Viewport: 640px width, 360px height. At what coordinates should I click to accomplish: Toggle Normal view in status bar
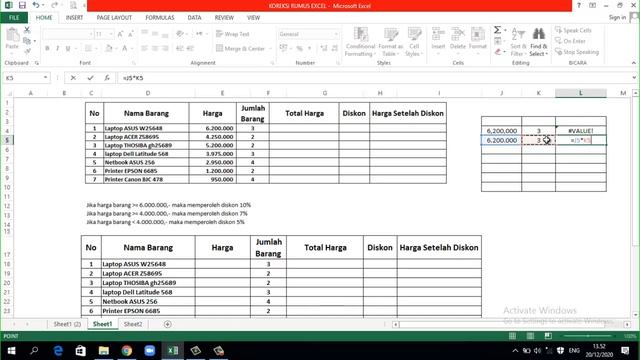512,336
